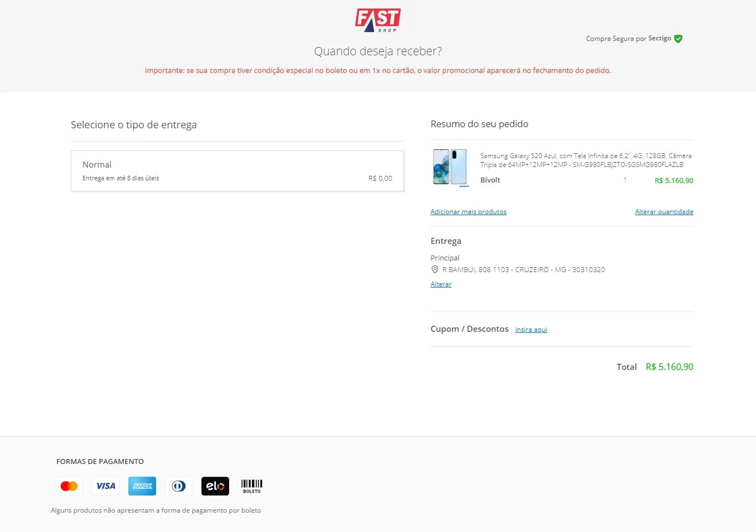Click the Amex payment icon

142,486
